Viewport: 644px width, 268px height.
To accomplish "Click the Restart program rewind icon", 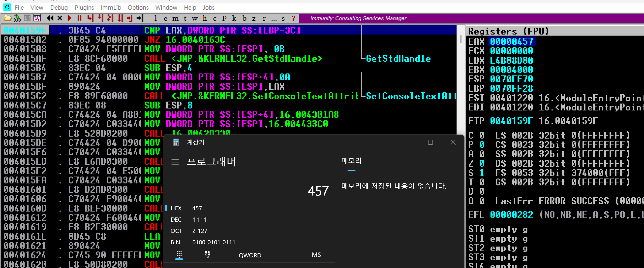I will point(50,18).
